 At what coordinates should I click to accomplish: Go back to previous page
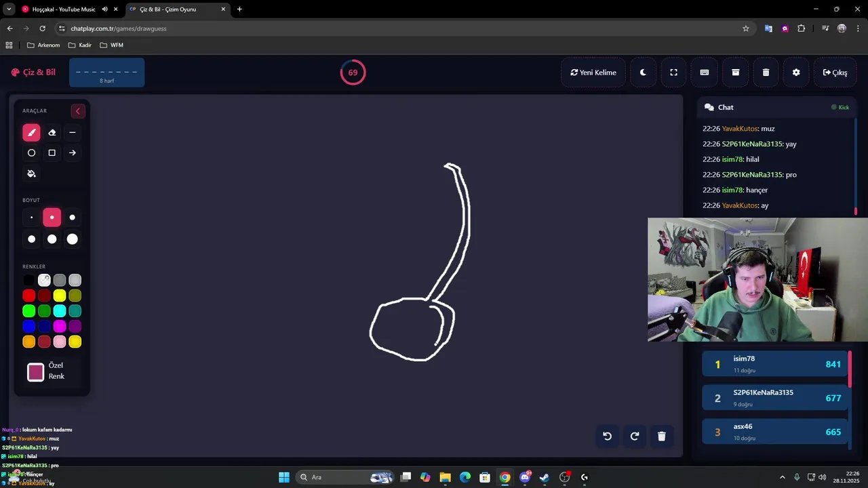[9, 28]
